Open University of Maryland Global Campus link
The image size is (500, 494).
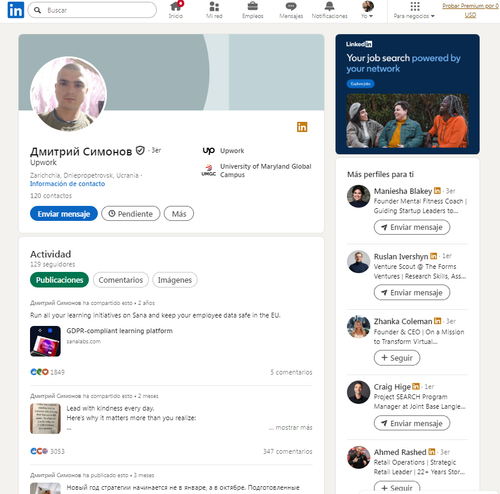pos(265,170)
